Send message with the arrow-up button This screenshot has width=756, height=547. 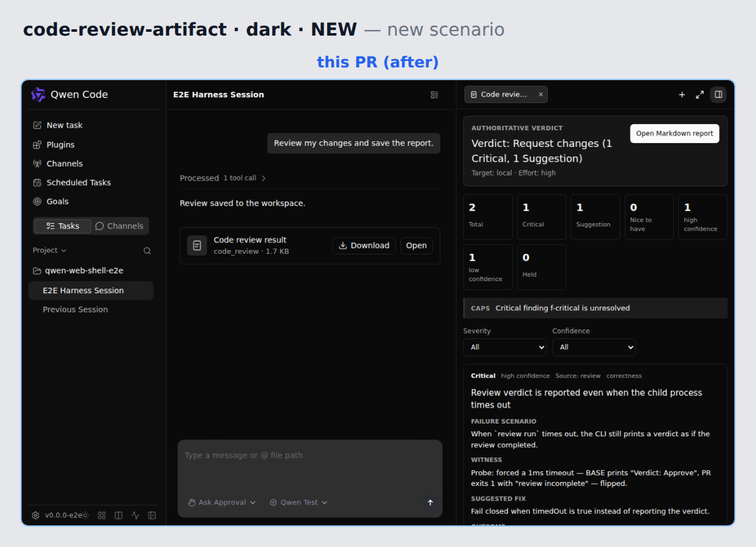click(x=430, y=502)
